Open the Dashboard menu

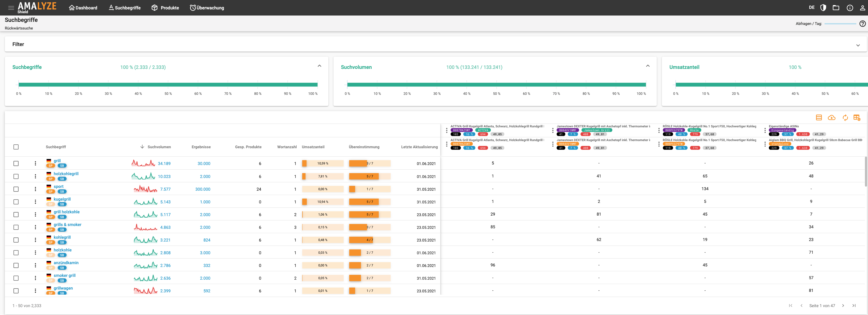[x=83, y=8]
